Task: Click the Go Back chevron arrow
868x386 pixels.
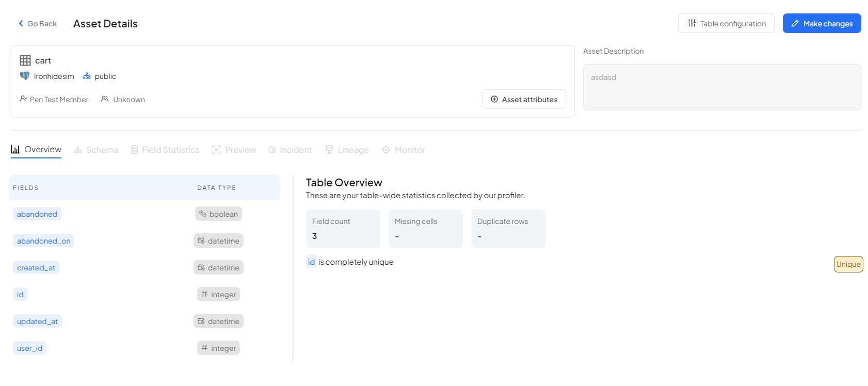Action: [21, 23]
